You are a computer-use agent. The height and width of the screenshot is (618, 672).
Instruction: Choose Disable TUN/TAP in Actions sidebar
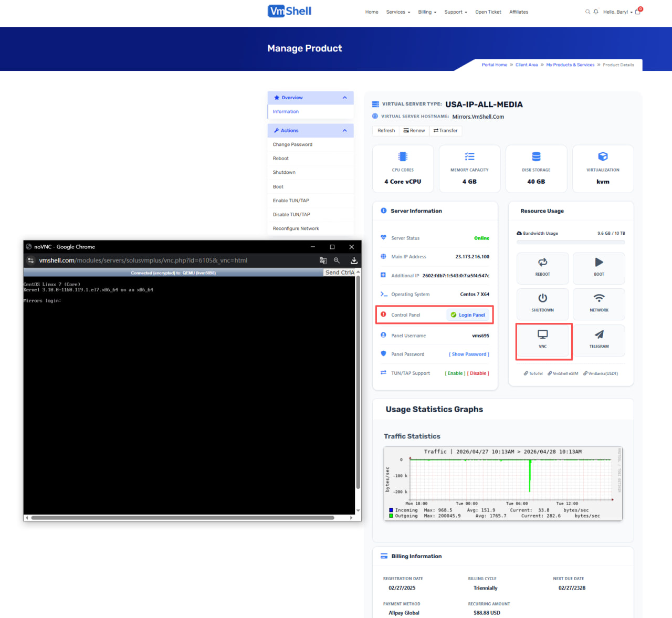coord(310,214)
